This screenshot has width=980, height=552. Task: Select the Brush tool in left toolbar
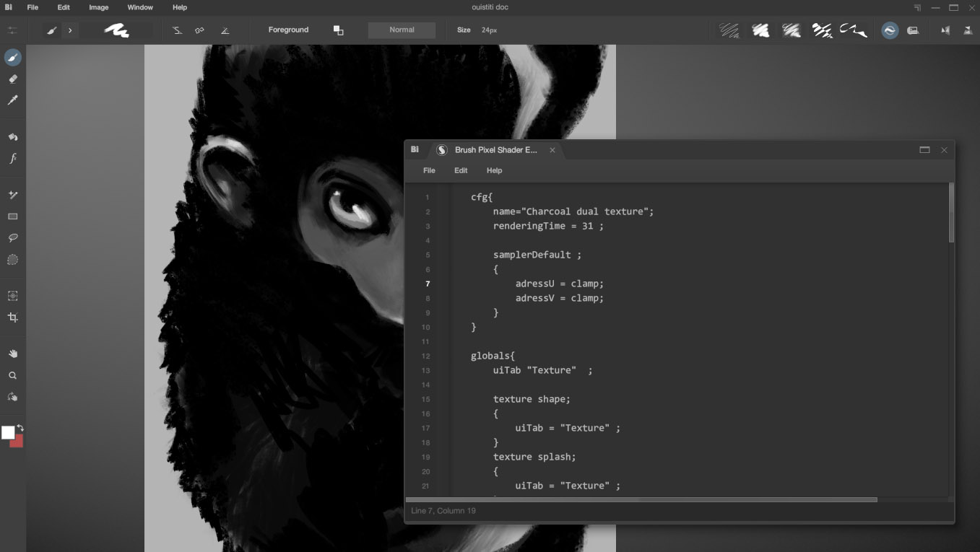tap(13, 57)
